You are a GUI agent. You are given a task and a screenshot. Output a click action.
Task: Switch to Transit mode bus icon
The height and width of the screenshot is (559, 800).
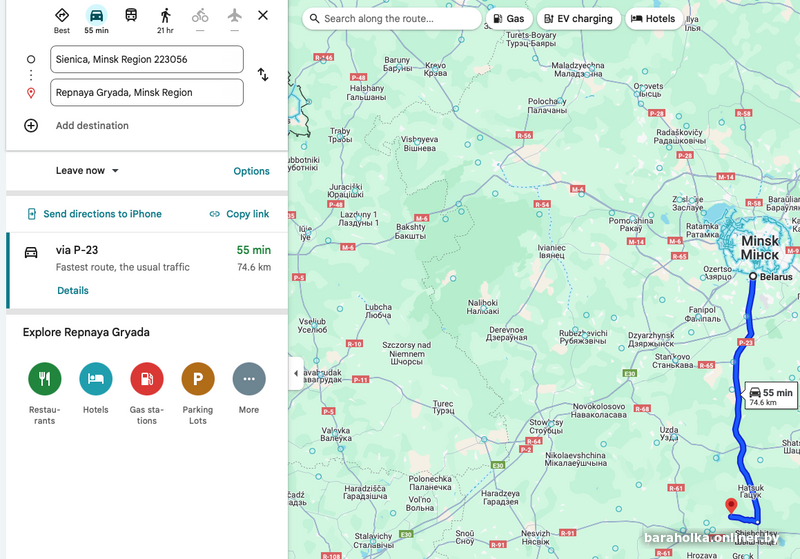131,15
